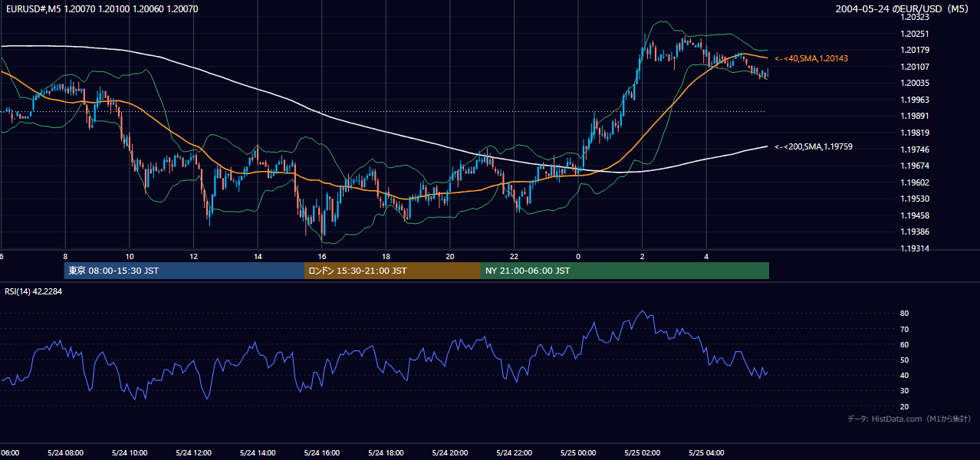Click hour 20 on the chart time scale

click(450, 257)
